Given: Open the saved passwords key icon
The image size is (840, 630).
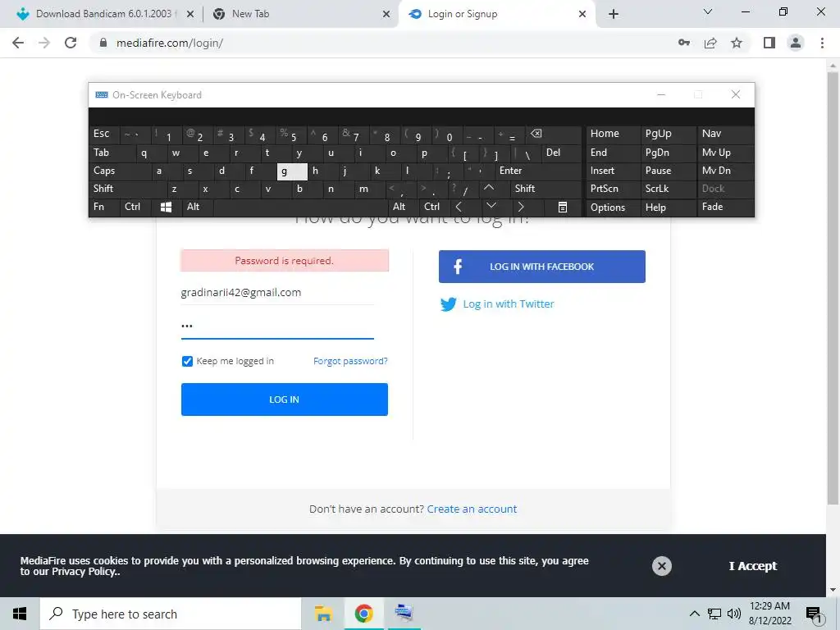Looking at the screenshot, I should 684,43.
